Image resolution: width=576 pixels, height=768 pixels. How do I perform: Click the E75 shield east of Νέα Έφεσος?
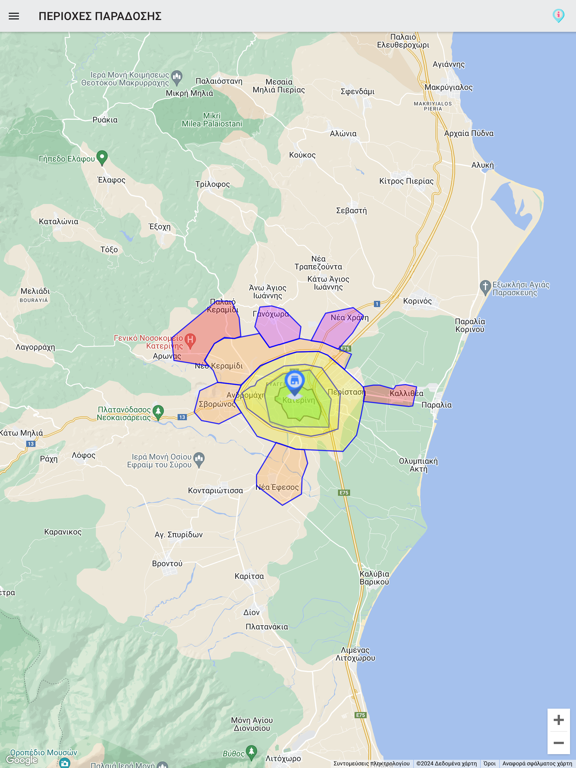point(344,492)
